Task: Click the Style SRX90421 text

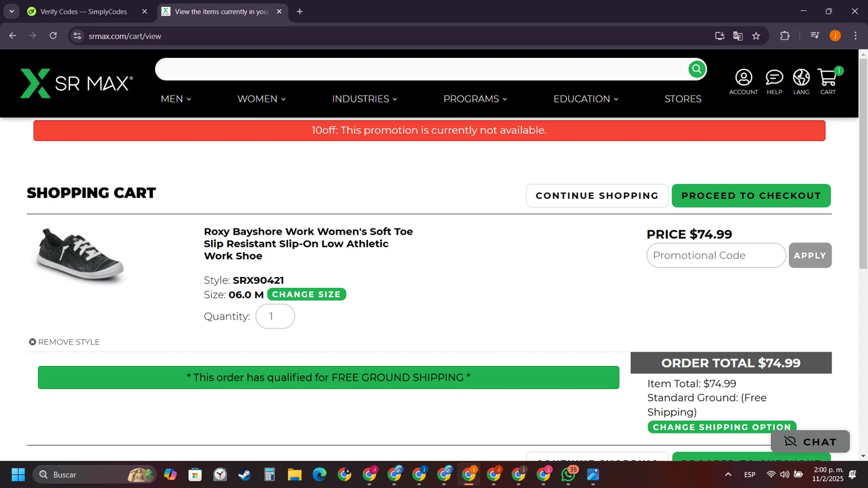Action: 244,280
